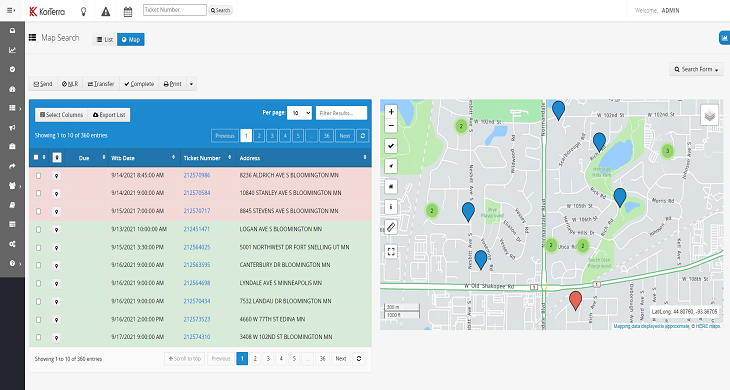Go to page 3 in bottom pagination
730x390 pixels.
(x=268, y=358)
